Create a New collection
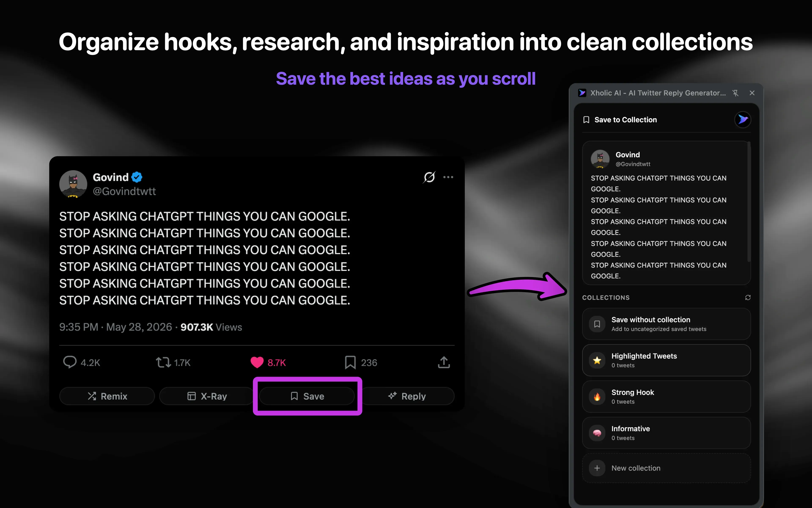Screen dimensions: 812x508 point(666,468)
